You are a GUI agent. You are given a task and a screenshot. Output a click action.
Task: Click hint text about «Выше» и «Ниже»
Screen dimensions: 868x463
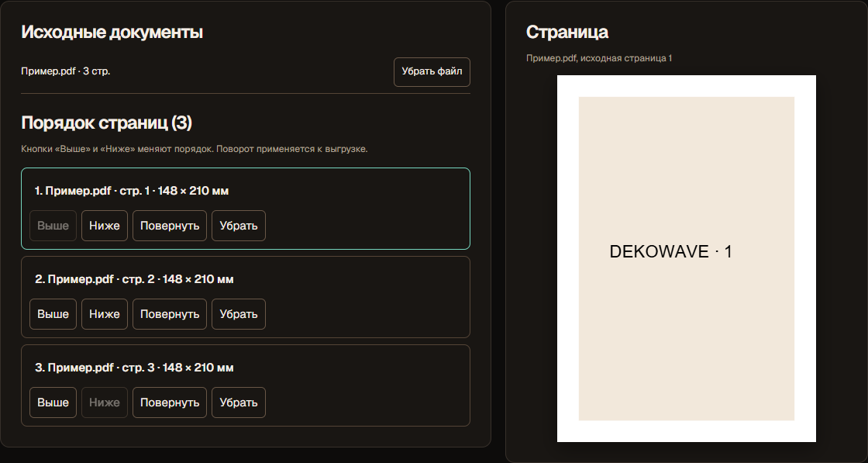pyautogui.click(x=195, y=149)
